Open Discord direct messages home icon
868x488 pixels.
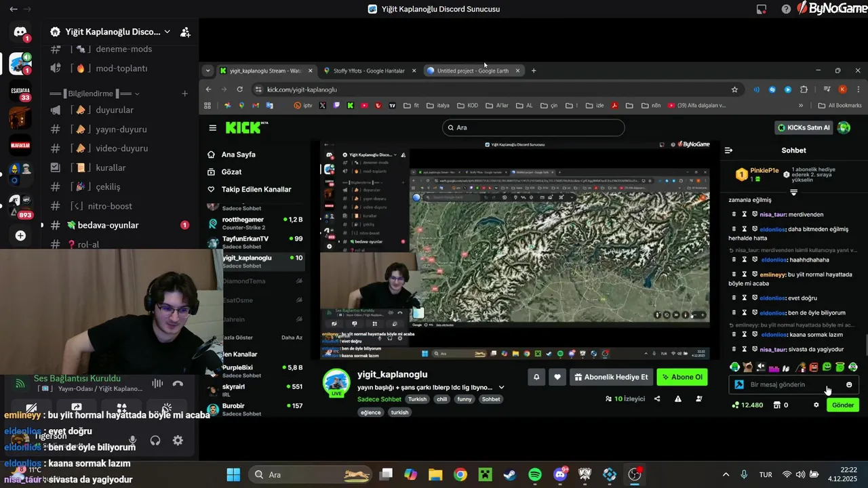coord(20,32)
